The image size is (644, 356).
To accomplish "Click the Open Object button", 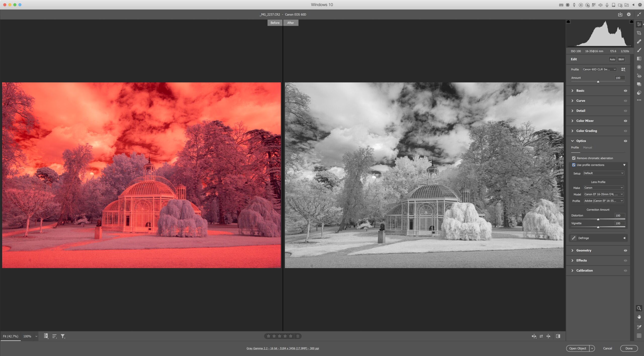I will [578, 348].
